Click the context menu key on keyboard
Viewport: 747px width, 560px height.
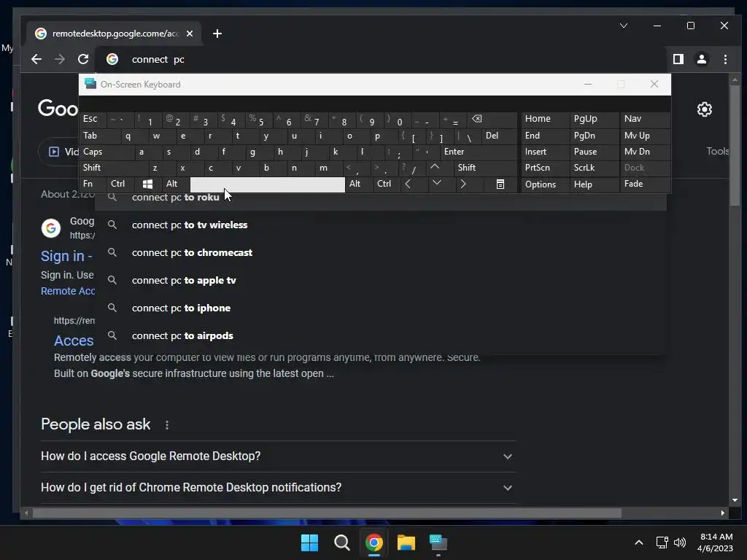point(500,184)
